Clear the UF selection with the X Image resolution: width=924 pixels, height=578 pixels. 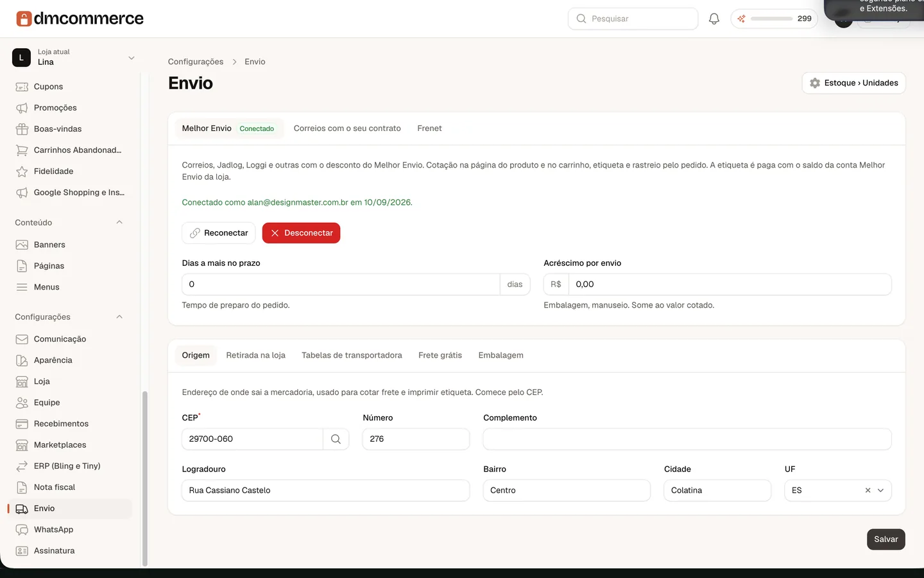pos(868,491)
